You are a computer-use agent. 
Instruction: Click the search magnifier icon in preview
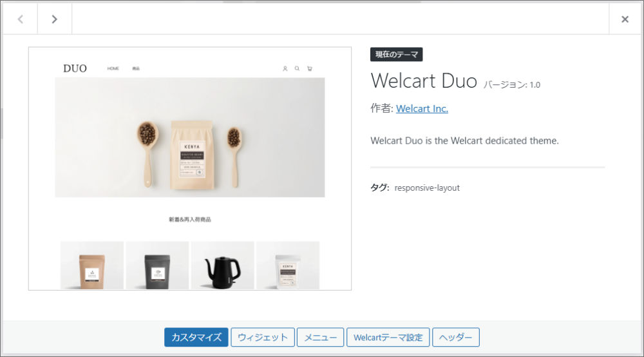297,68
